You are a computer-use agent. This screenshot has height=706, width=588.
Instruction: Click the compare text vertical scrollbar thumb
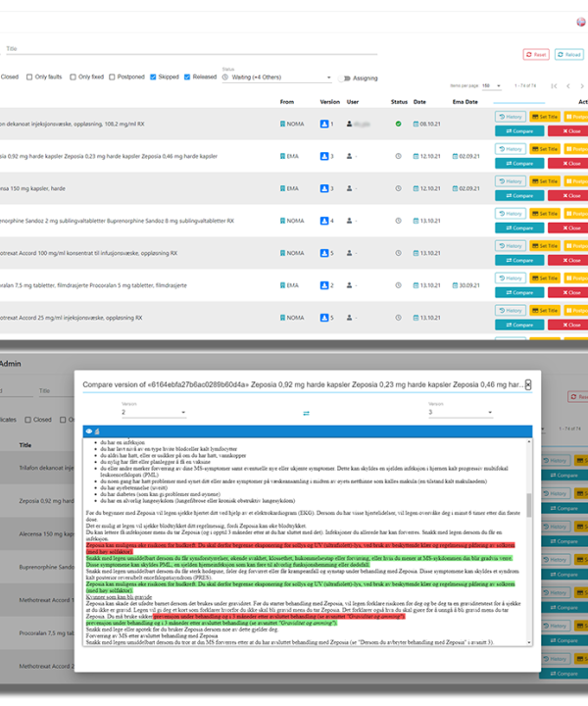528,505
